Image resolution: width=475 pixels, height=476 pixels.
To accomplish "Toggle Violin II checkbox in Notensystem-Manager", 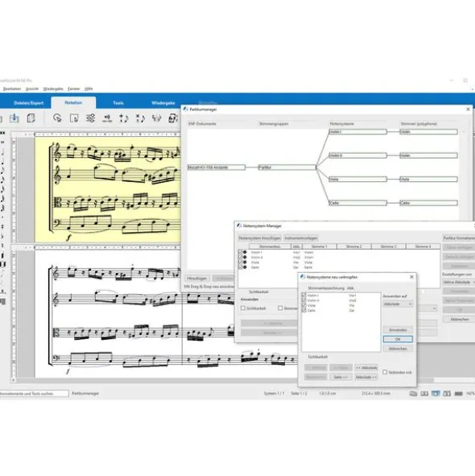I will click(241, 257).
